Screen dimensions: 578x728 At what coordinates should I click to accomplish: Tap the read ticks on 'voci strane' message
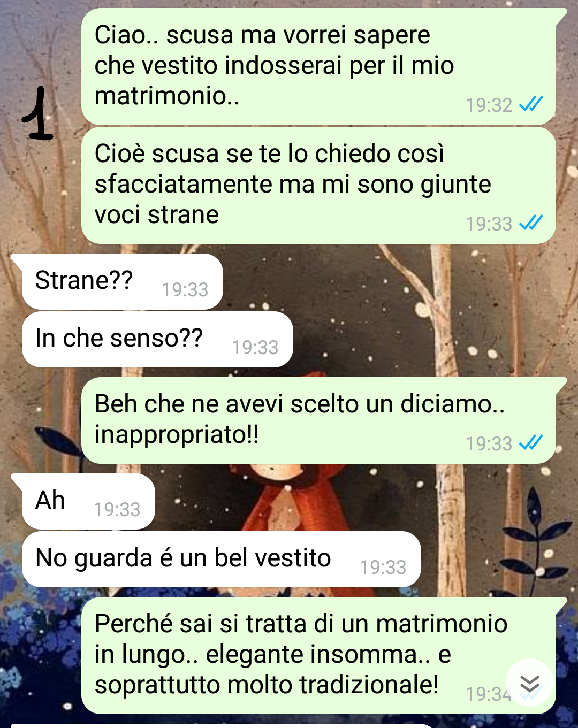[531, 223]
